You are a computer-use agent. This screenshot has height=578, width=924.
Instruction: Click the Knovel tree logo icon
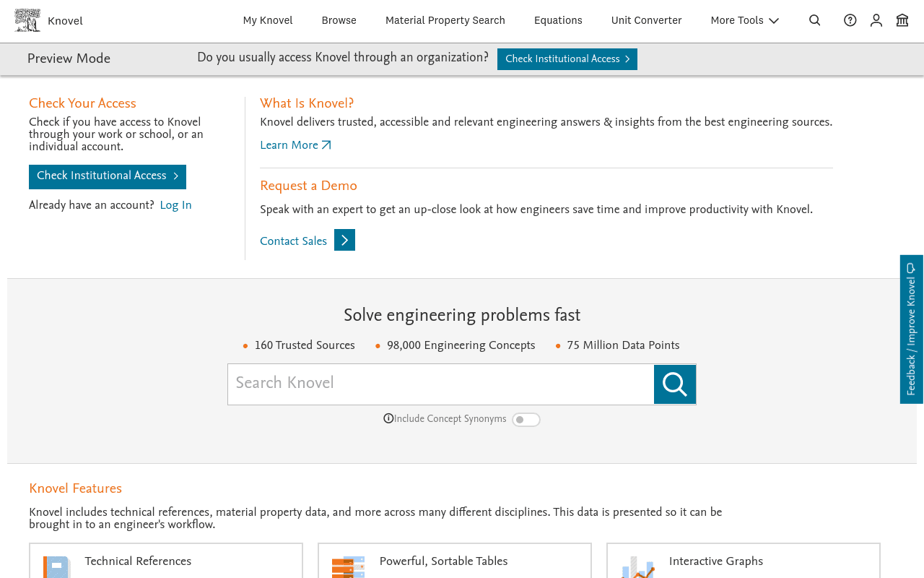click(27, 20)
